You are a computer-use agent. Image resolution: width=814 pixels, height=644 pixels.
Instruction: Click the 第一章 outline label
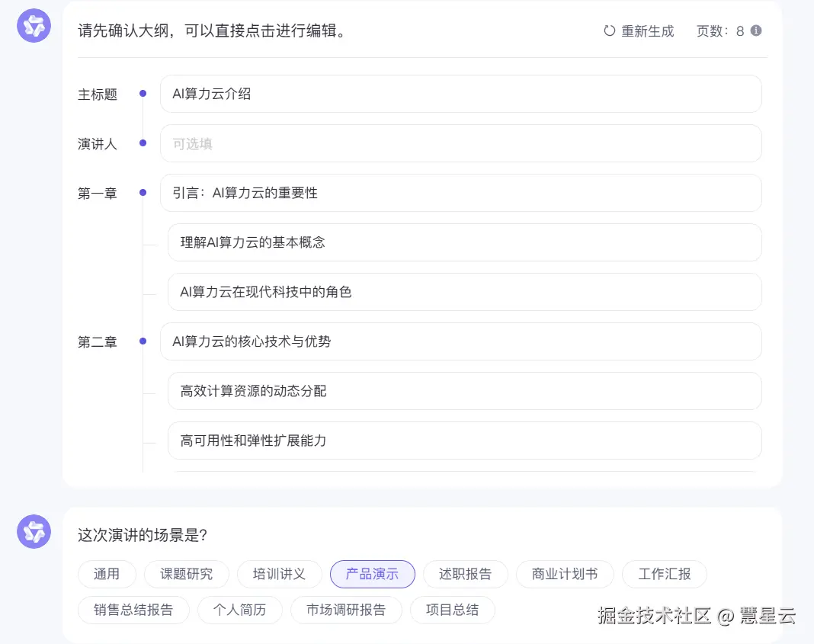tap(98, 194)
